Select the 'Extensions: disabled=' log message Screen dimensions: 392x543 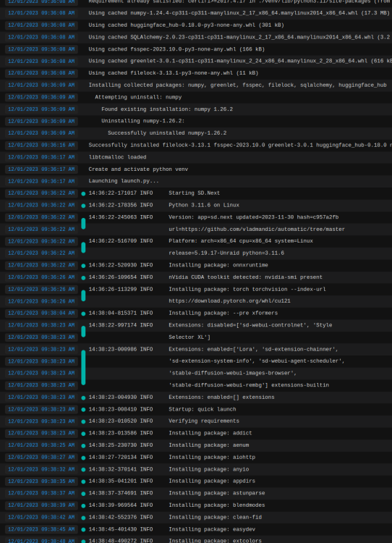(250, 325)
